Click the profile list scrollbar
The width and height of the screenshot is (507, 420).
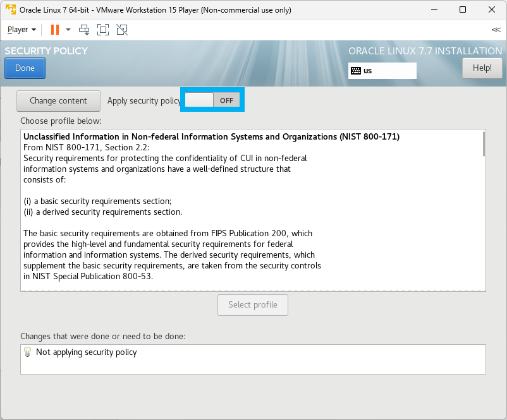click(x=484, y=144)
